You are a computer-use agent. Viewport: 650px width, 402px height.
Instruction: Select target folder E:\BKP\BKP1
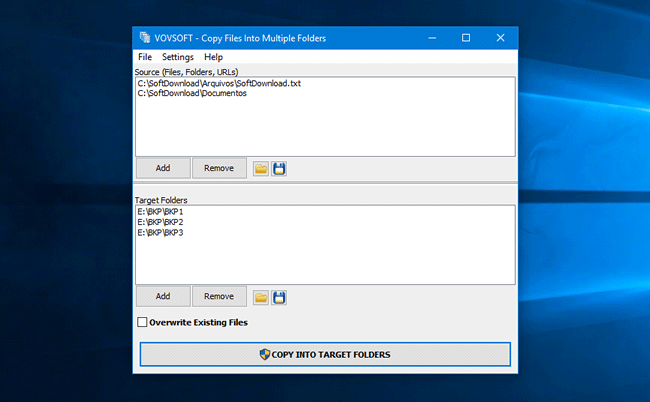[160, 212]
